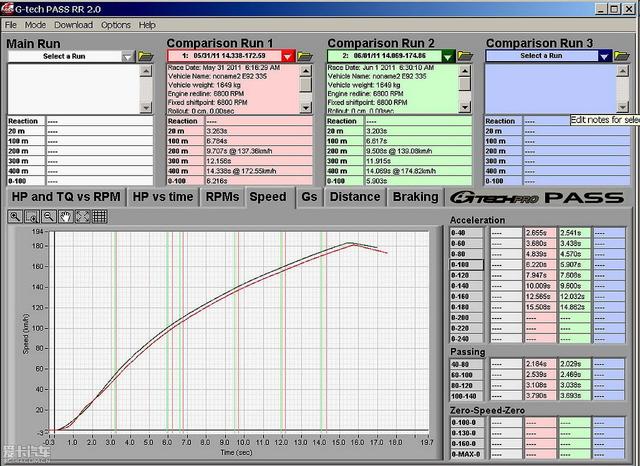Open the Comparison Run 3 blue dropdown arrow
Viewport: 640px width, 466px height.
click(x=604, y=56)
